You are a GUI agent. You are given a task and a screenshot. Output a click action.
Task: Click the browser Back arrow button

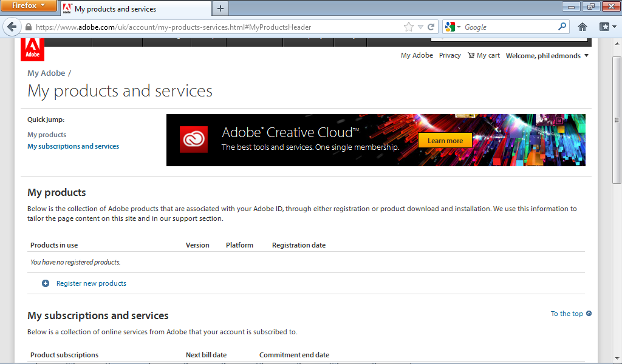coord(12,27)
